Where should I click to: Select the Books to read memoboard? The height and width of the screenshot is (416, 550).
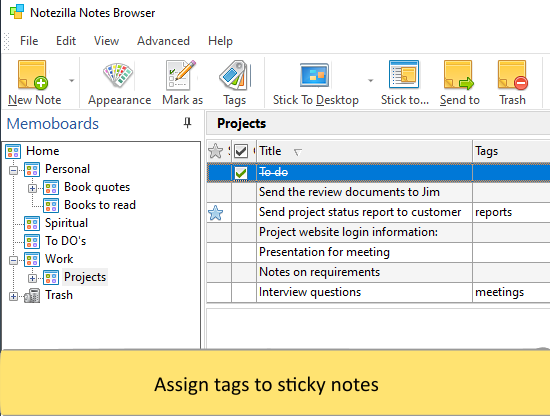(100, 205)
